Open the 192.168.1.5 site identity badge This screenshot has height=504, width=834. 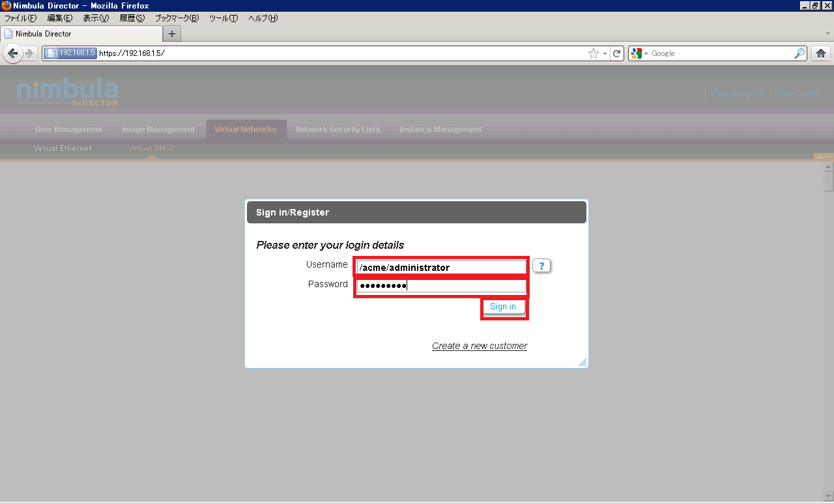[x=70, y=53]
